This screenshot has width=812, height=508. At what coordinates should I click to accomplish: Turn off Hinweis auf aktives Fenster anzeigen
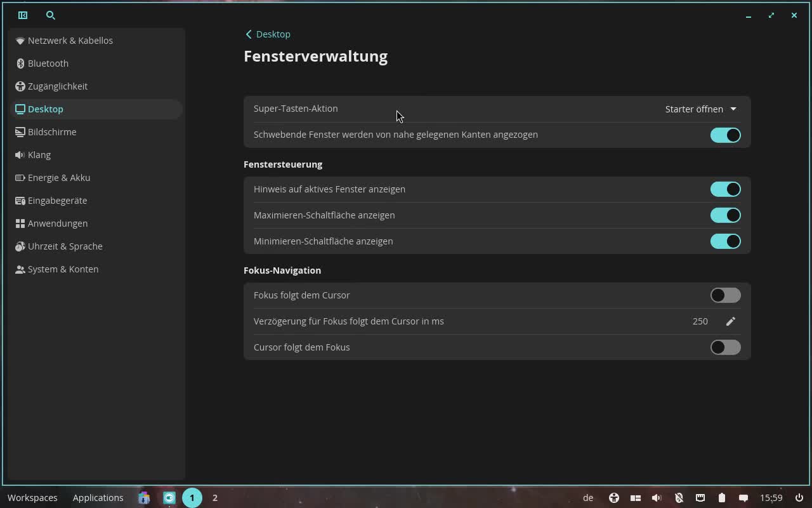pos(725,189)
